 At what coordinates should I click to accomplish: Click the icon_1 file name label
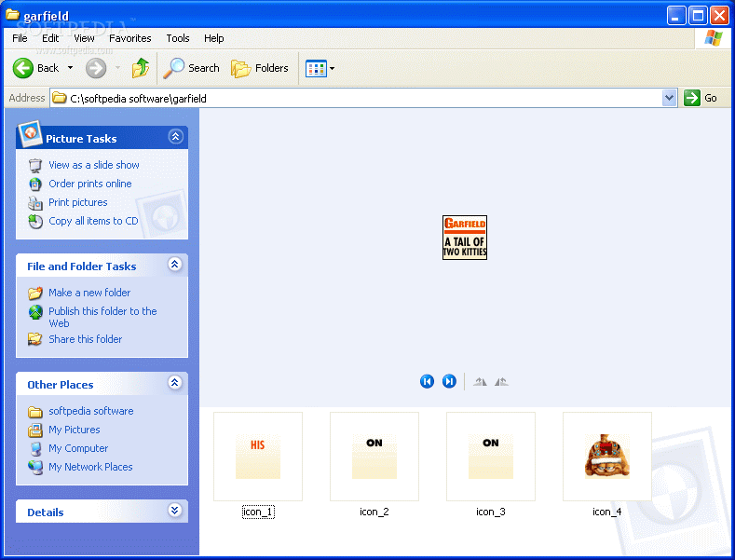point(258,512)
